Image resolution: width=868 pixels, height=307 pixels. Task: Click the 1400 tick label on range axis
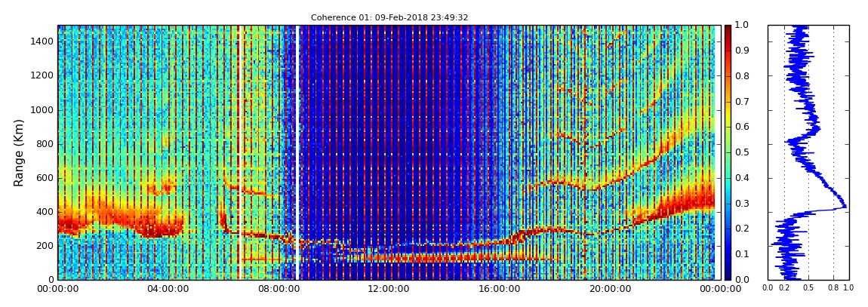coord(42,41)
